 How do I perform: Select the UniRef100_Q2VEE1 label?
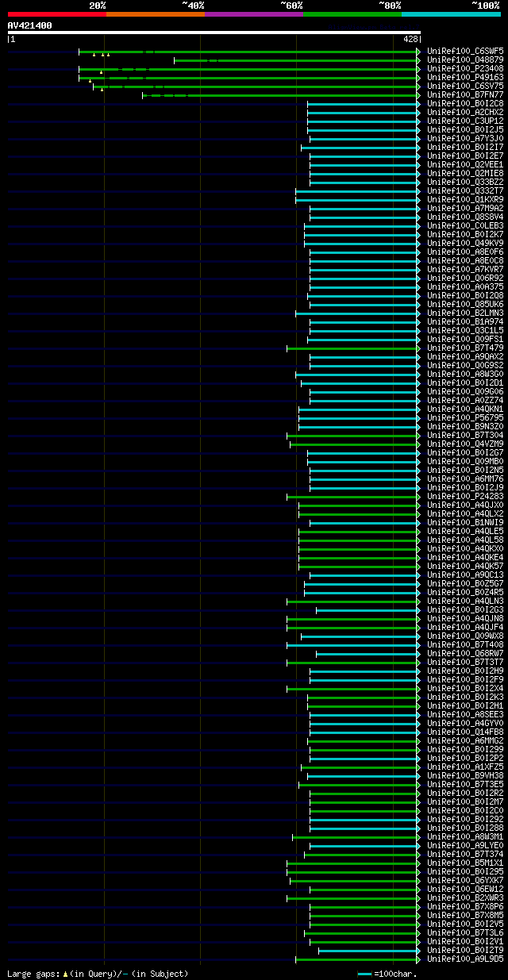465,164
